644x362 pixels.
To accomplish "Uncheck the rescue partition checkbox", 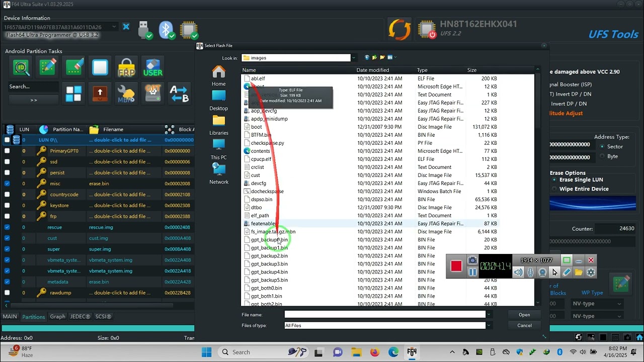I will click(x=7, y=227).
